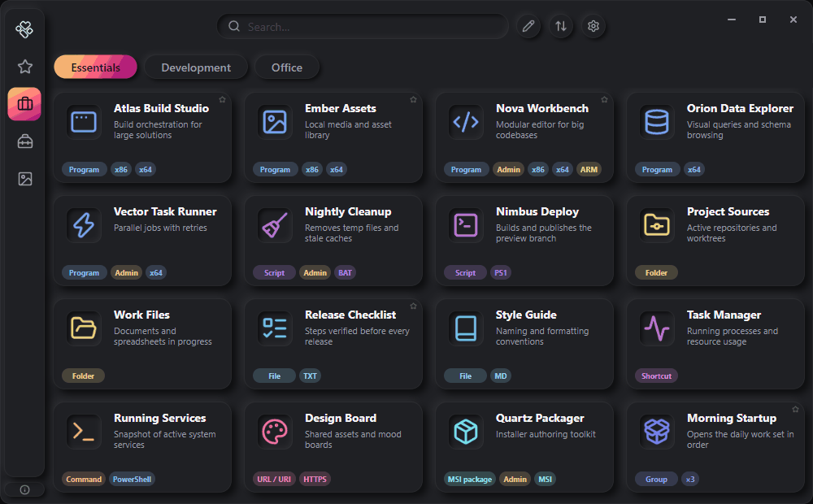The image size is (813, 504).
Task: Click the Shortcut tag on Task Manager
Action: [656, 376]
